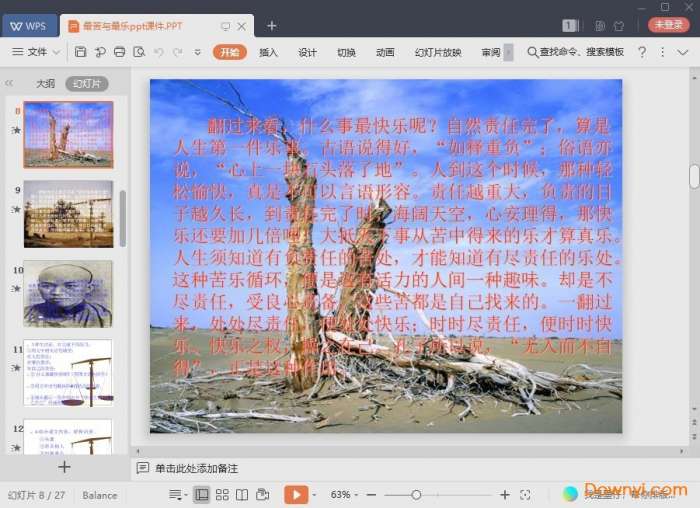Select slide 11 thumbnail
The height and width of the screenshot is (508, 700).
(x=68, y=373)
